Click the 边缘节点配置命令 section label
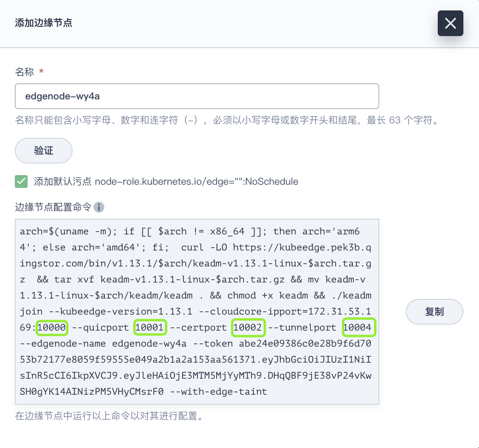Viewport: 479px width, 448px height. (x=53, y=207)
